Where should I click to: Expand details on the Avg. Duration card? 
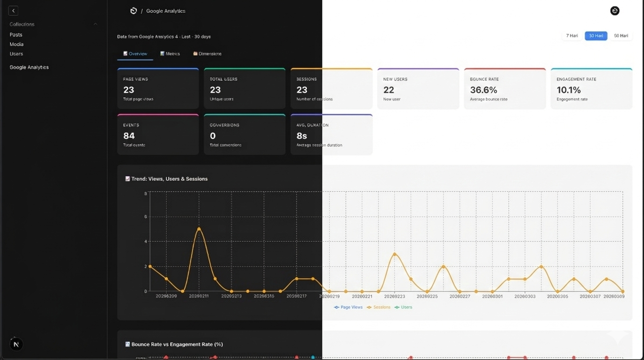(x=331, y=135)
